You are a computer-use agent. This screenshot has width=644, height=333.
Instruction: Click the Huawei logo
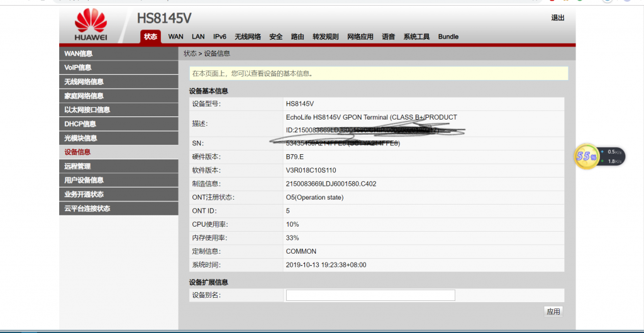[91, 25]
